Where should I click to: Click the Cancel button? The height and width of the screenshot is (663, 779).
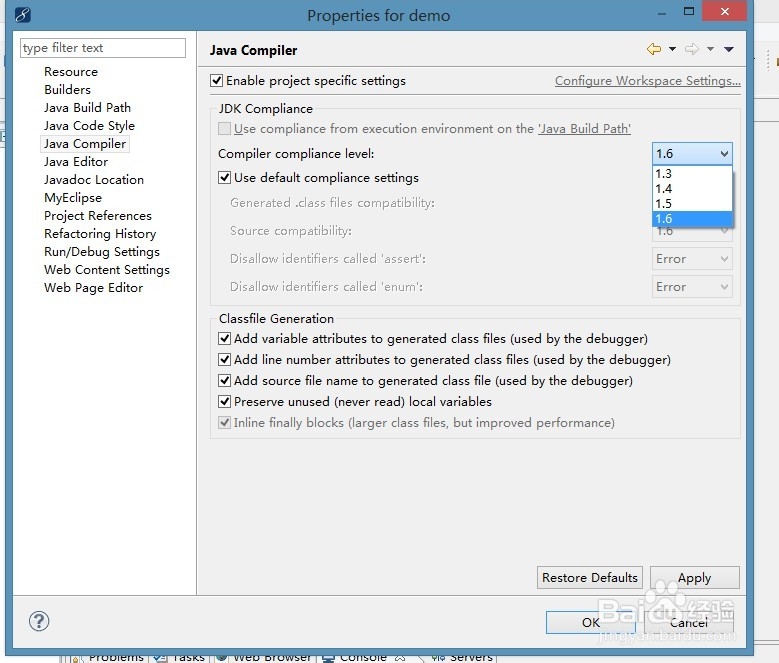tap(689, 622)
